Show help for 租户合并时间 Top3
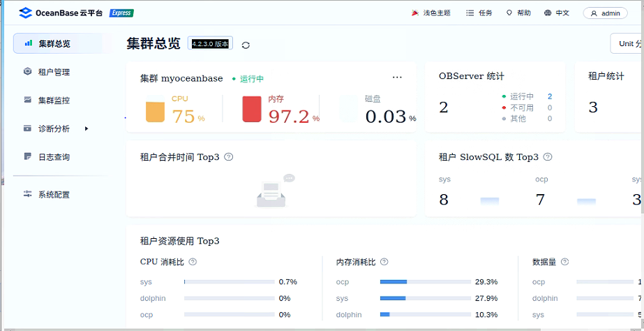The image size is (644, 331). point(229,156)
